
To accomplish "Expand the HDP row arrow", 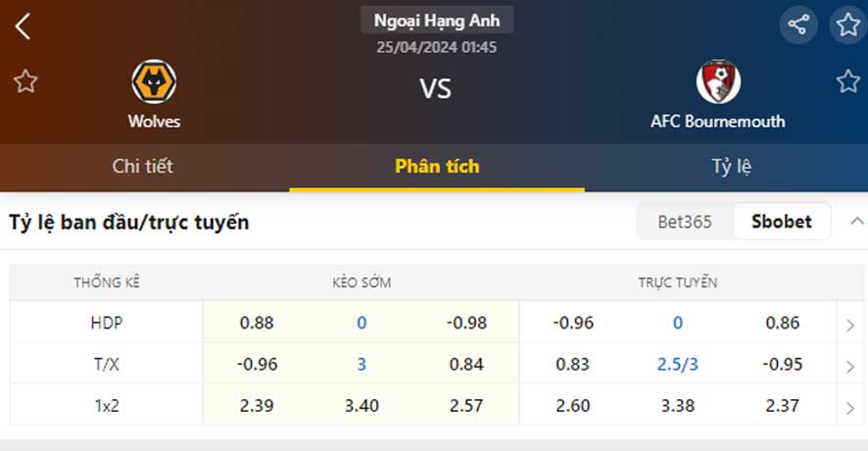I will pyautogui.click(x=850, y=325).
